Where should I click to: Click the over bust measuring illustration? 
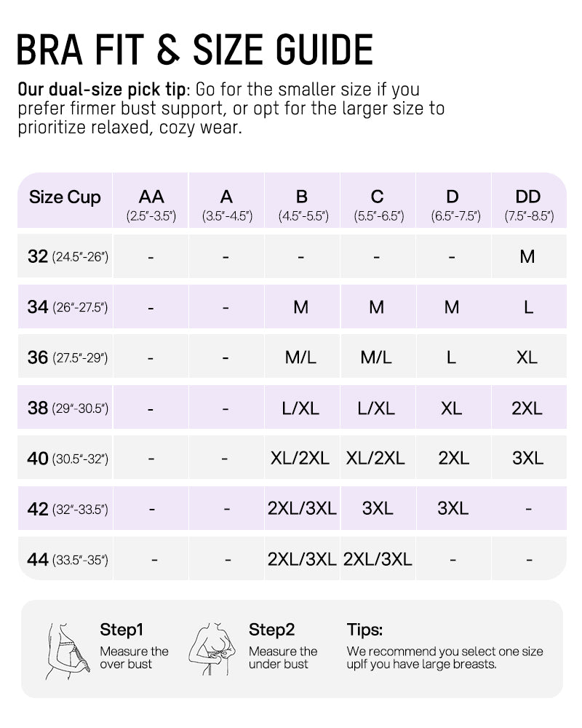pos(68,651)
